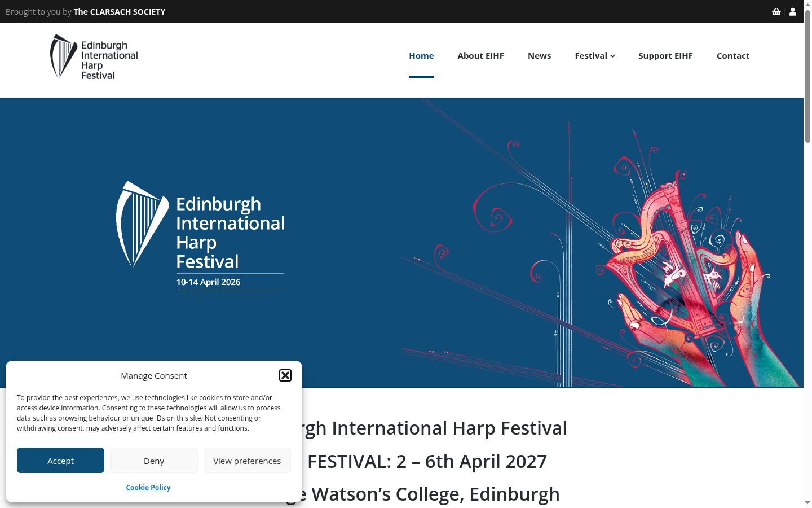The height and width of the screenshot is (508, 812).
Task: Deny cookies in consent dialog
Action: (154, 461)
